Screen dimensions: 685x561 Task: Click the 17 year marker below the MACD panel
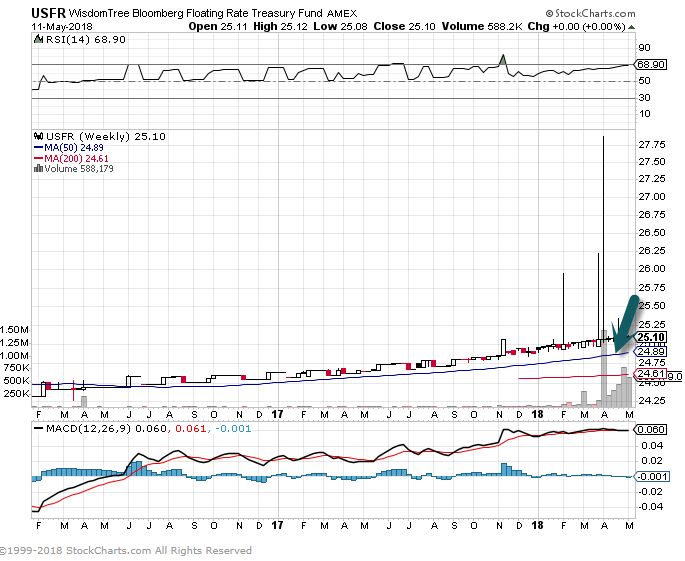tap(277, 525)
